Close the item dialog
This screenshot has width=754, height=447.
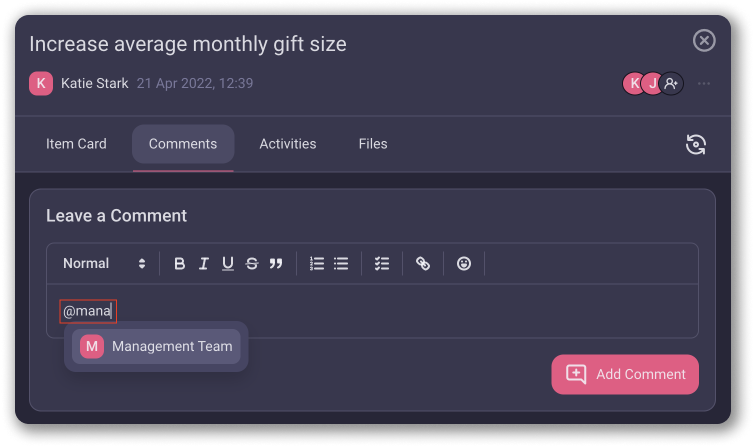click(x=705, y=40)
